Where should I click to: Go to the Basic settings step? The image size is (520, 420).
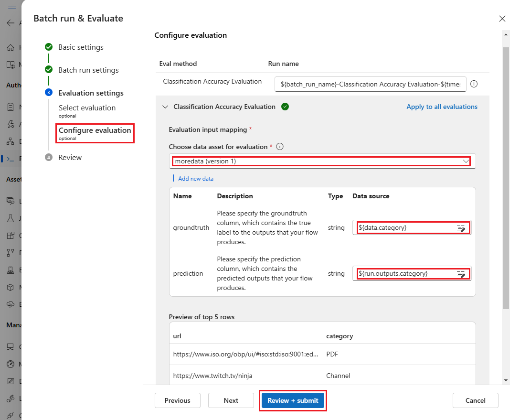pyautogui.click(x=81, y=47)
